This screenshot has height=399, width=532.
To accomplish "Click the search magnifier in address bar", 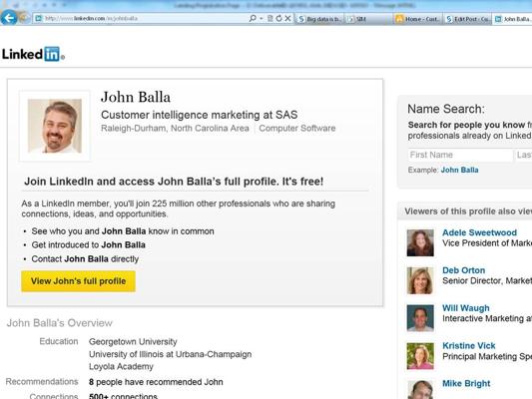I will 253,18.
